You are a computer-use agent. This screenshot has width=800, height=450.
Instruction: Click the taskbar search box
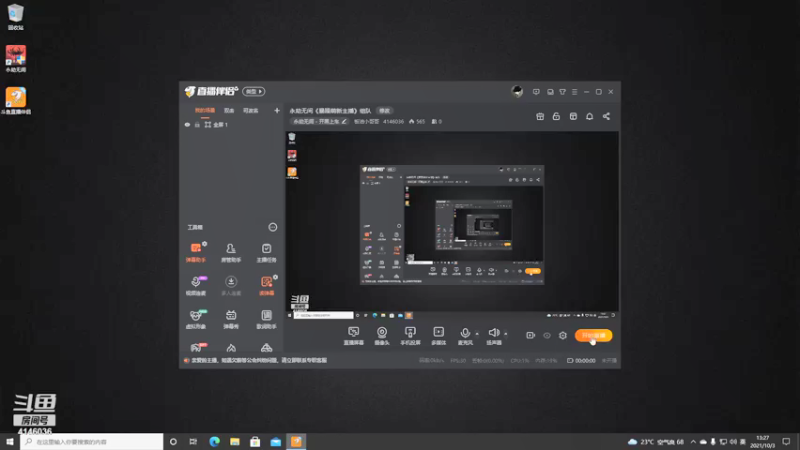click(92, 441)
